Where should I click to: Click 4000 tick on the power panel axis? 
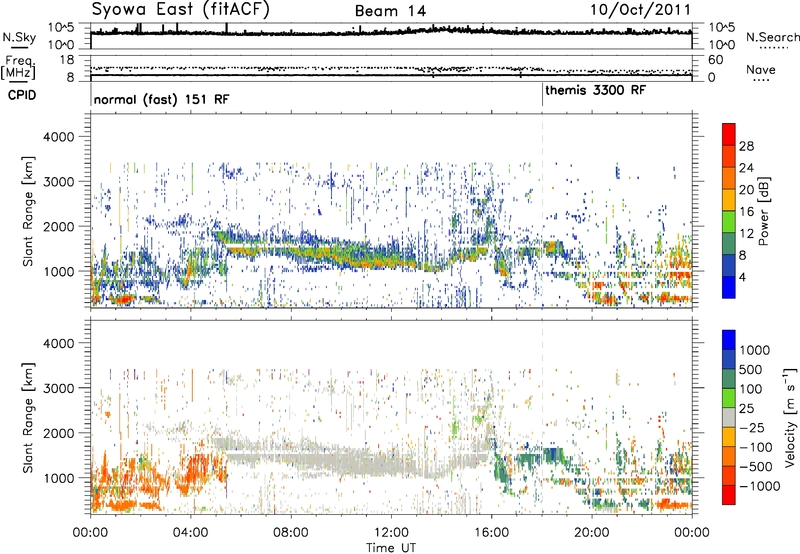click(x=58, y=137)
